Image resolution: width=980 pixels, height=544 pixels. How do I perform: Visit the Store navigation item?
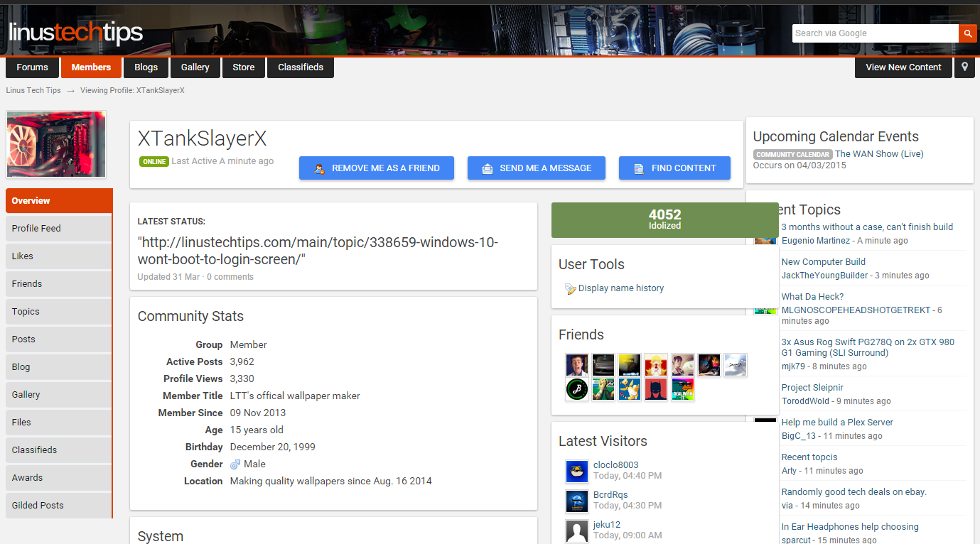244,67
